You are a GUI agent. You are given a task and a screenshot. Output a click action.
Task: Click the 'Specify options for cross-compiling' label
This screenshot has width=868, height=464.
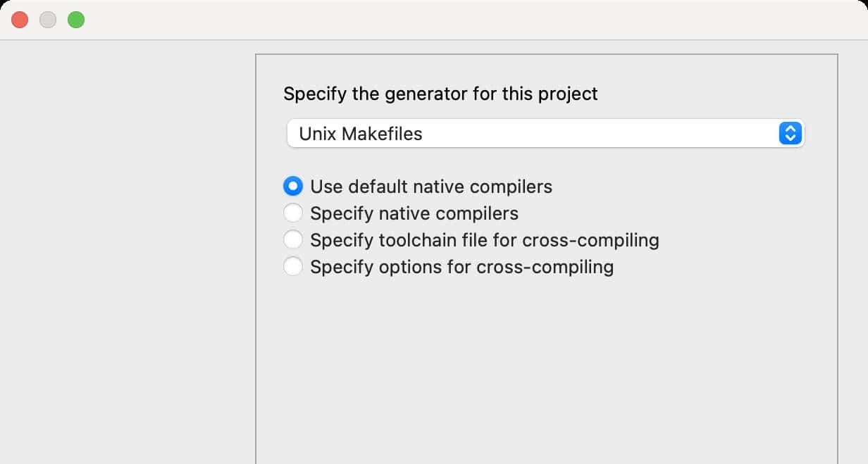point(461,266)
